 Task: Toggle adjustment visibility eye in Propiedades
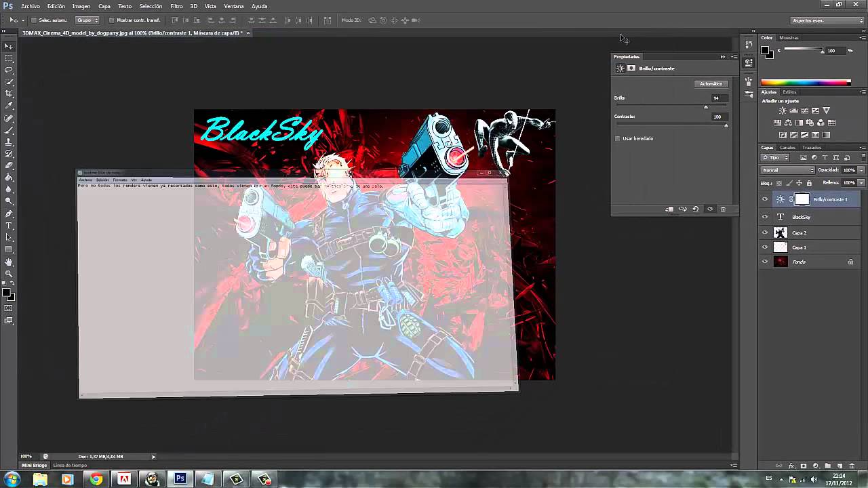(710, 209)
